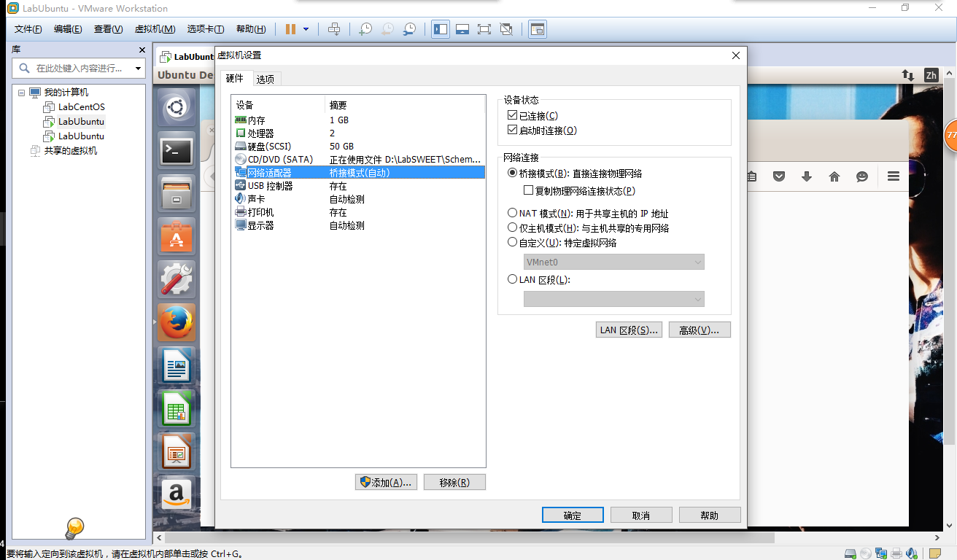Click the sound card status bar icon

coord(911,553)
